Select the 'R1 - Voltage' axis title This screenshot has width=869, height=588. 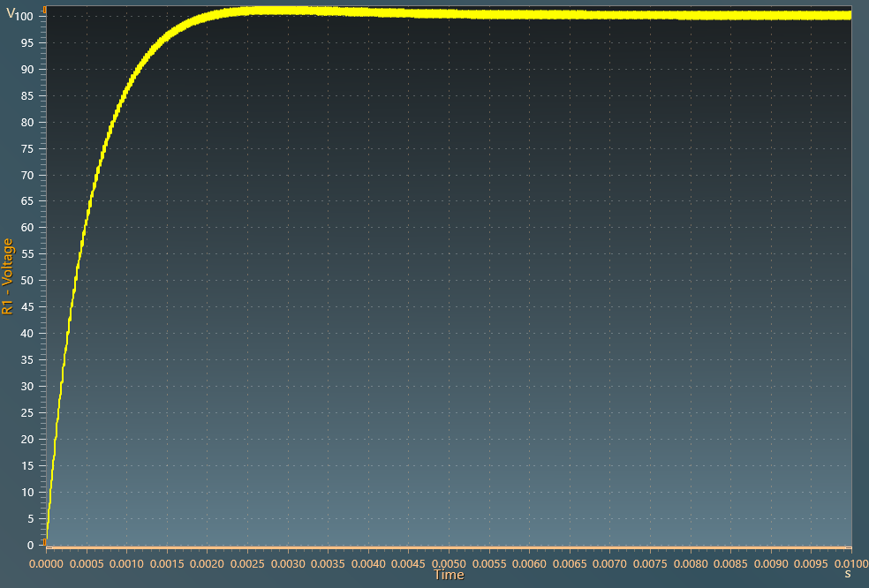pyautogui.click(x=8, y=277)
